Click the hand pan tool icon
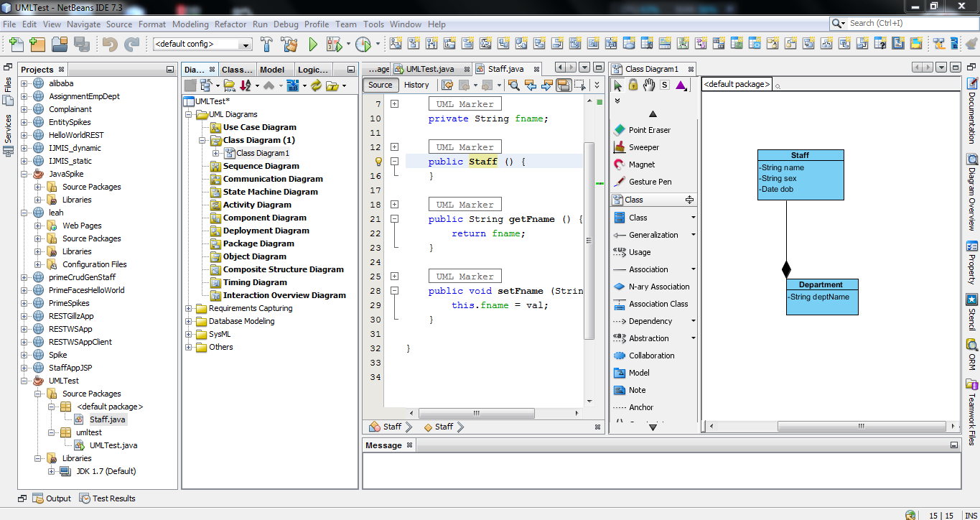 click(648, 85)
